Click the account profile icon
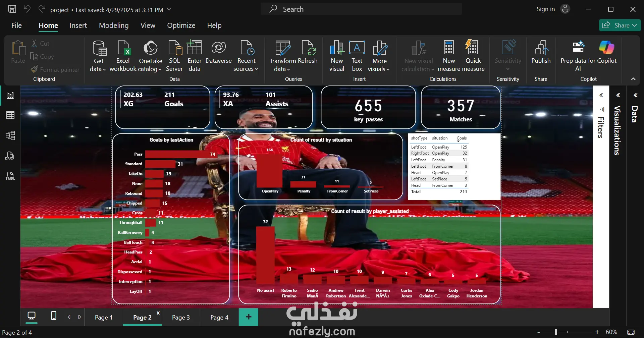This screenshot has width=644, height=338. coord(565,9)
